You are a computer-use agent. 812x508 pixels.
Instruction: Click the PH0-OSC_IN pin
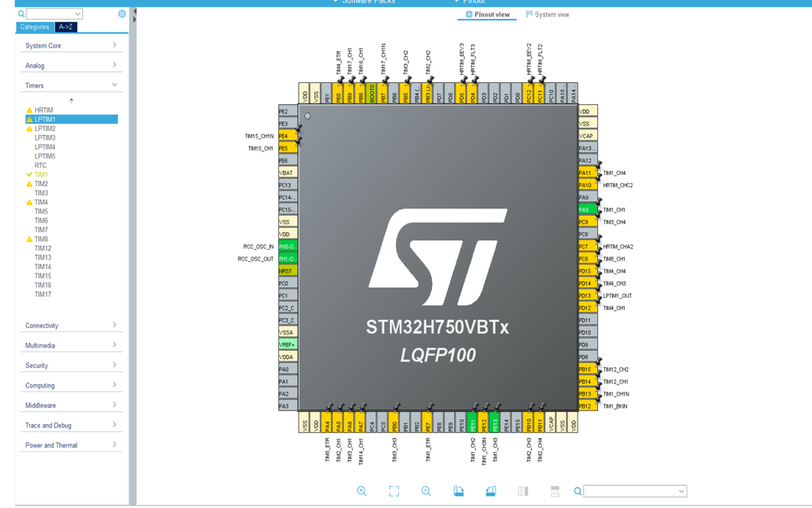(x=288, y=246)
